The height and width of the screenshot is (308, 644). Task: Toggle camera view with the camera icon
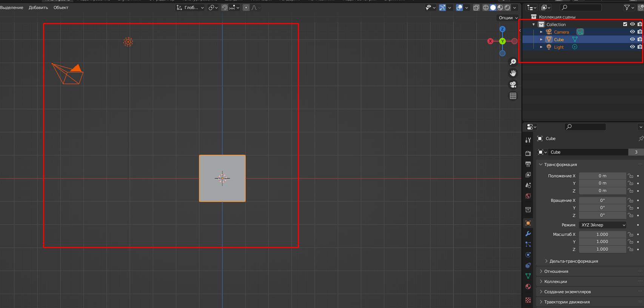[513, 85]
